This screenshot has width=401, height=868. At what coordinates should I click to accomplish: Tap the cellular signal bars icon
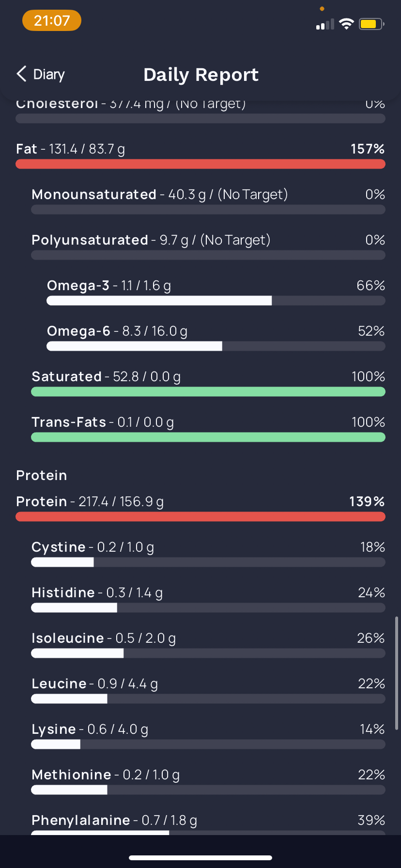point(325,24)
